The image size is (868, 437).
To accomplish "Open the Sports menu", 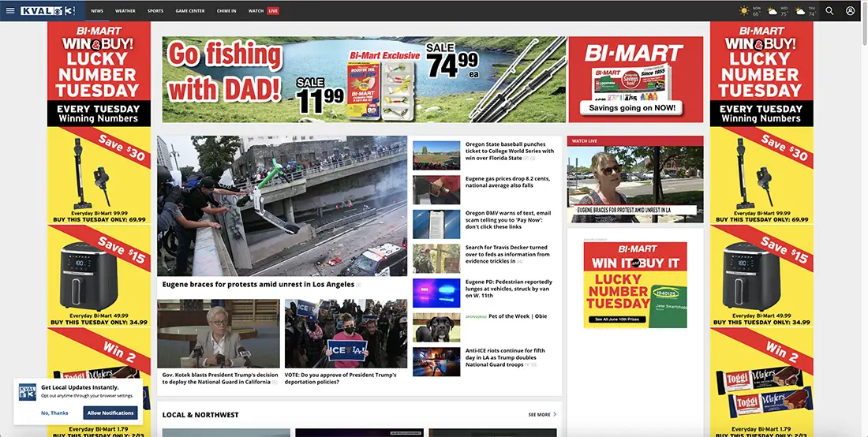I will click(155, 10).
